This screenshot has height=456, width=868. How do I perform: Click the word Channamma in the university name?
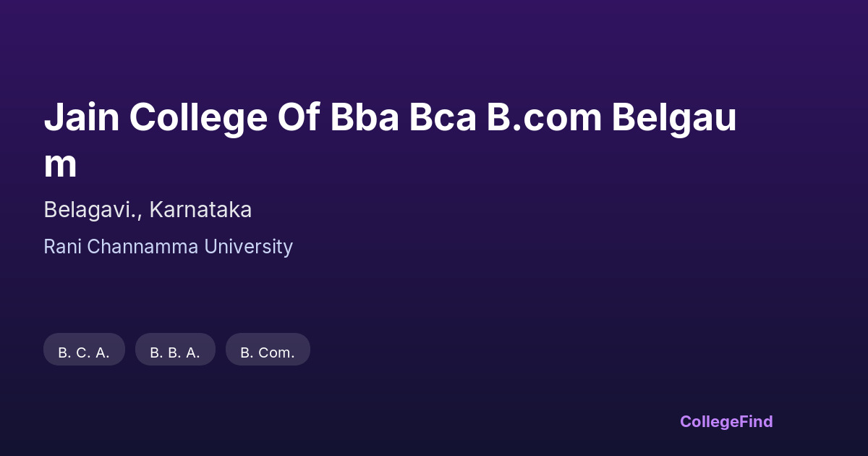[142, 247]
